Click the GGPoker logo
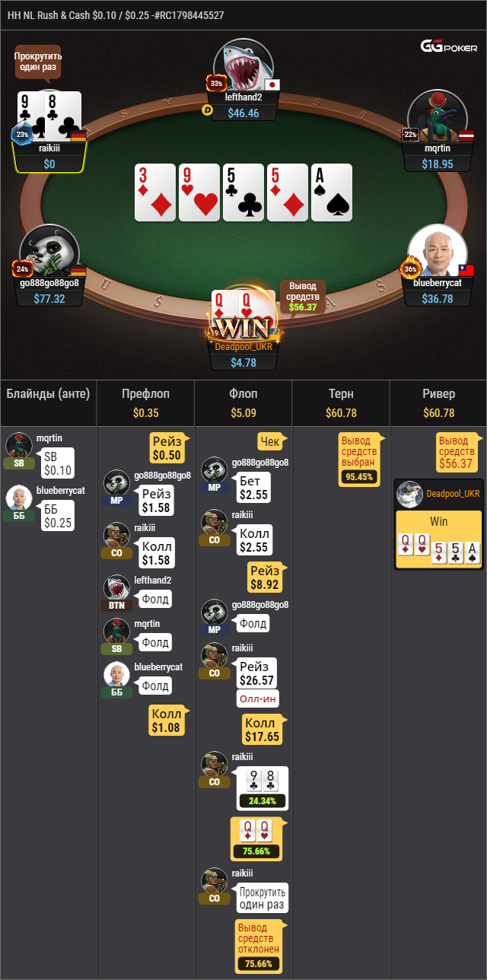The image size is (487, 980). 449,46
